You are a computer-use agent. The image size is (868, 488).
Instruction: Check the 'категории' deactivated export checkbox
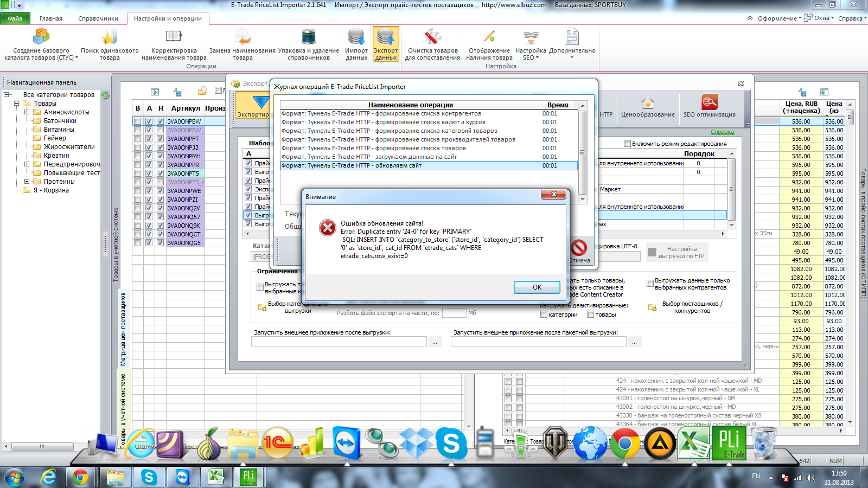click(544, 314)
